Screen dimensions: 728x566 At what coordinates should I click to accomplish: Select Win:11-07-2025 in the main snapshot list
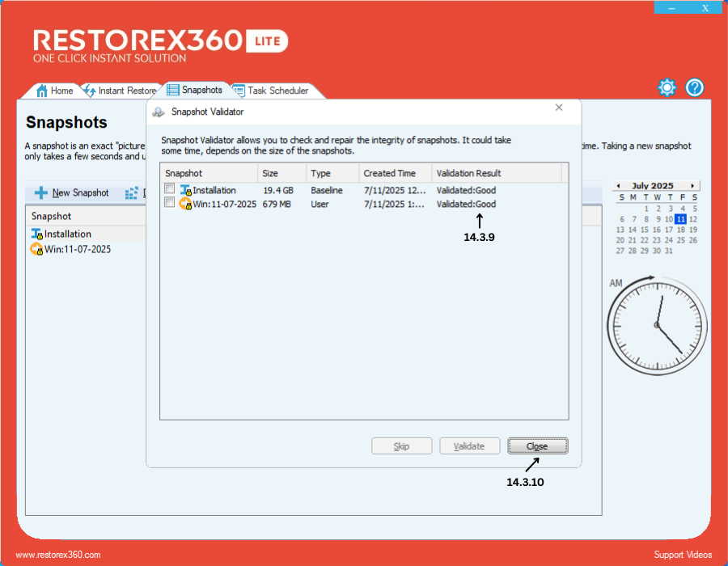tap(78, 249)
